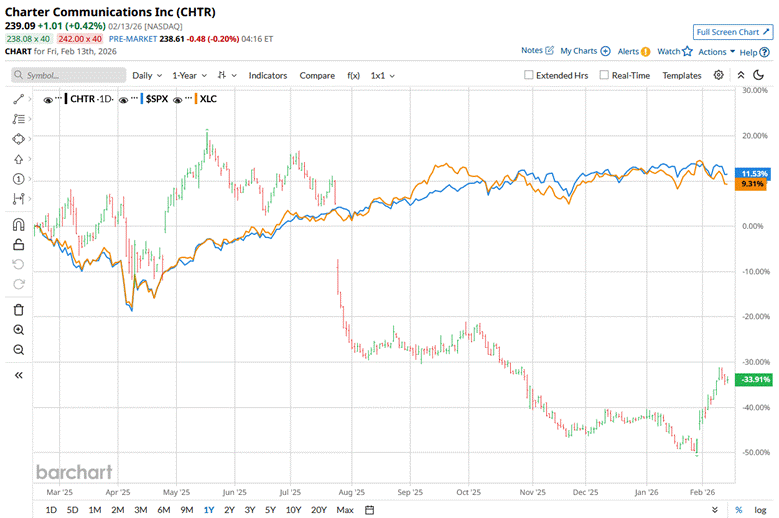Screen dimensions: 779x518
Task: Select the 5Y time range tab
Action: [x=270, y=510]
